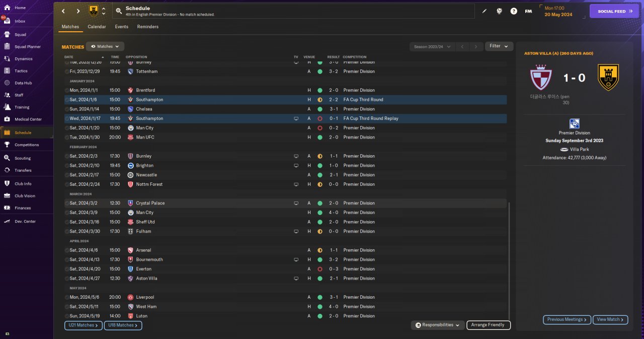Screen dimensions: 644x339
Task: Go forward with the right arrow
Action: pos(78,11)
